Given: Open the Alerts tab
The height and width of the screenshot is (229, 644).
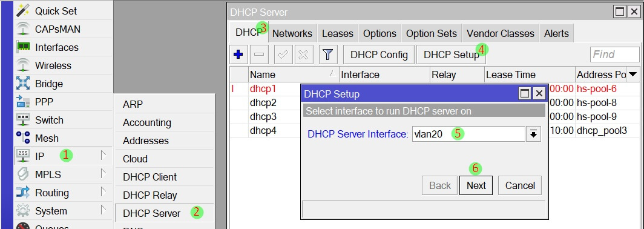Looking at the screenshot, I should click(x=556, y=33).
